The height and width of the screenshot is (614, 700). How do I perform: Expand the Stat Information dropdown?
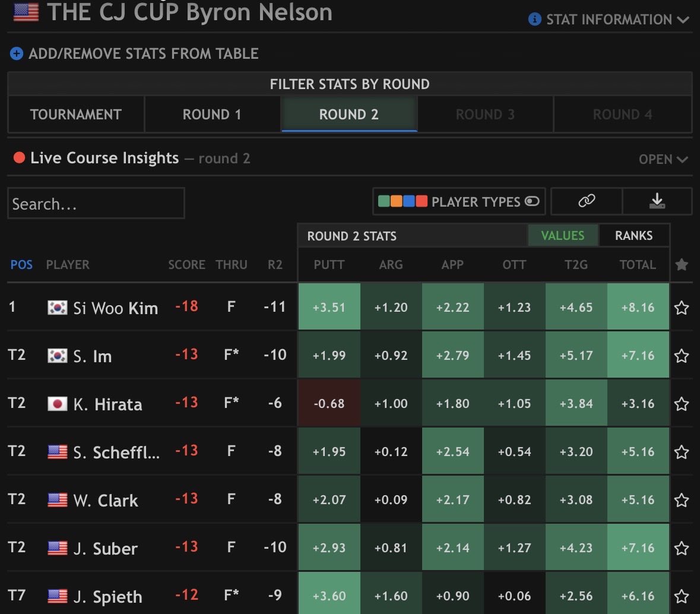[x=609, y=19]
